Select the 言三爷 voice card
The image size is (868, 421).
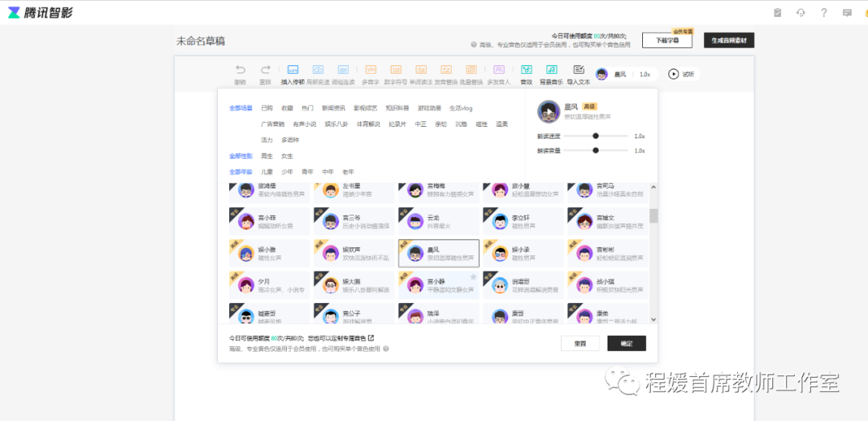(x=354, y=221)
